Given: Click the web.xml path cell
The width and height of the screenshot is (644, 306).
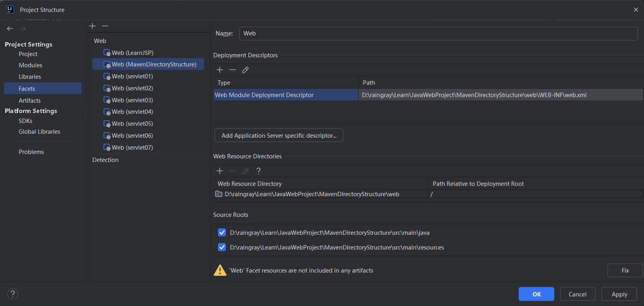Looking at the screenshot, I should point(501,95).
